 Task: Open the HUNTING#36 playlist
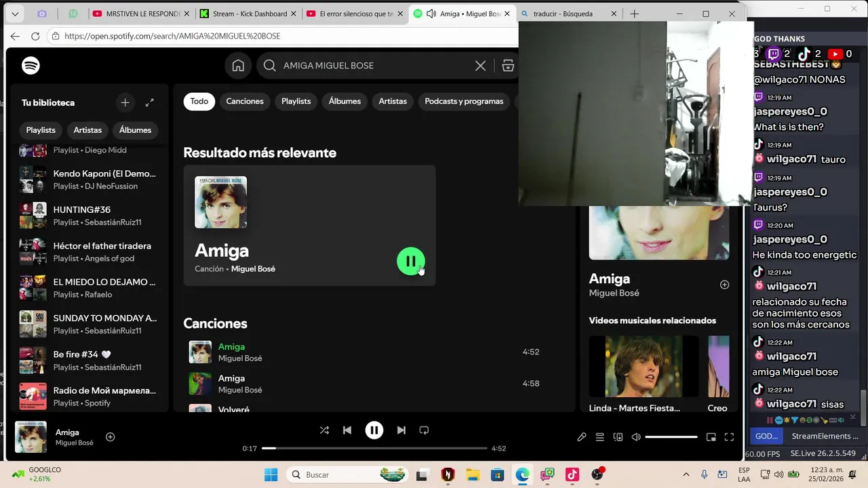coord(90,216)
